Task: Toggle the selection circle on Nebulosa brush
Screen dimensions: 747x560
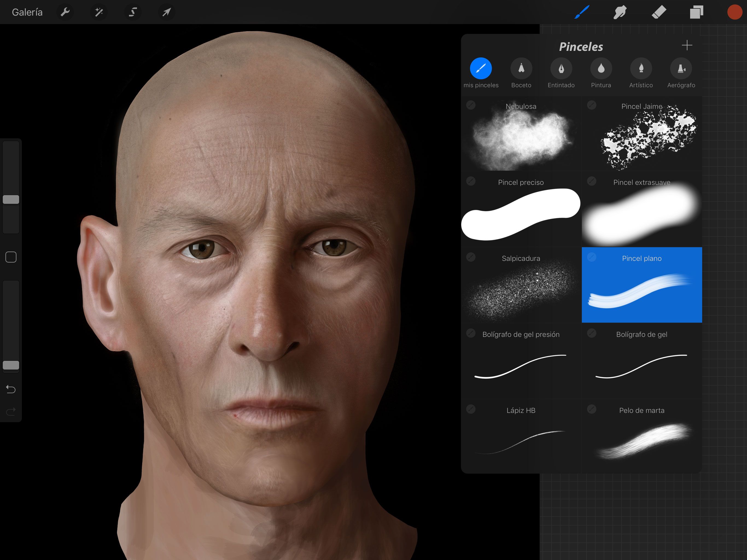Action: coord(471,105)
